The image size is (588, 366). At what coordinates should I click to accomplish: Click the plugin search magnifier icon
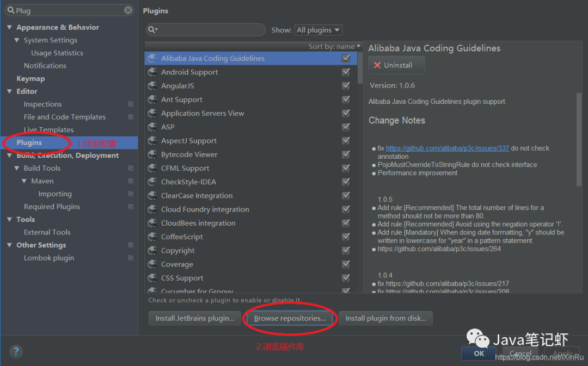[152, 29]
